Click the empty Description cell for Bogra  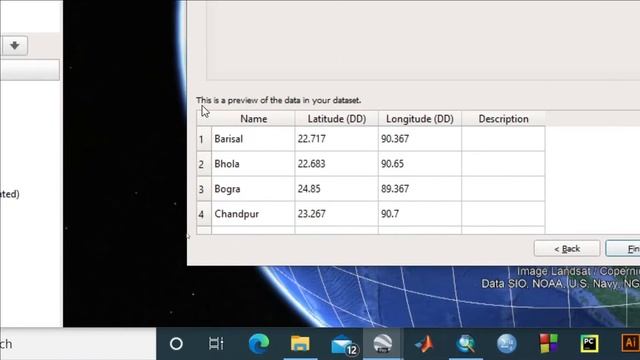(503, 189)
